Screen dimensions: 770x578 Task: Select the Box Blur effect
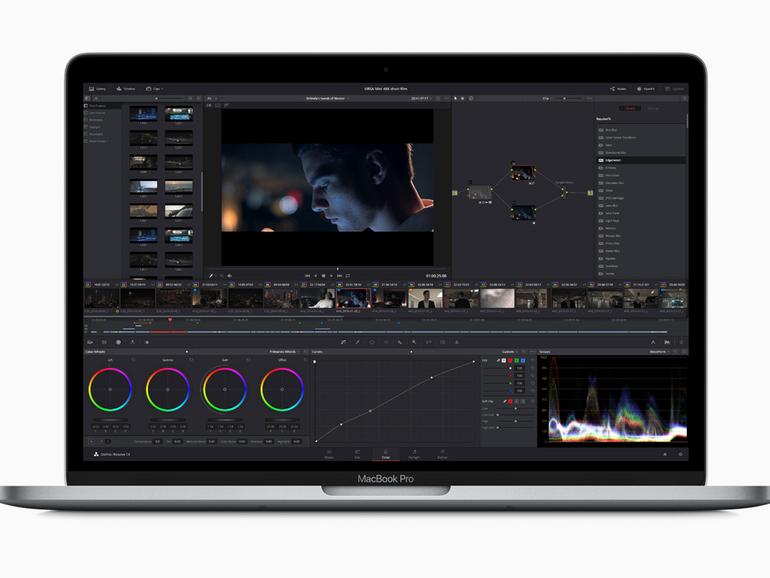tap(641, 130)
